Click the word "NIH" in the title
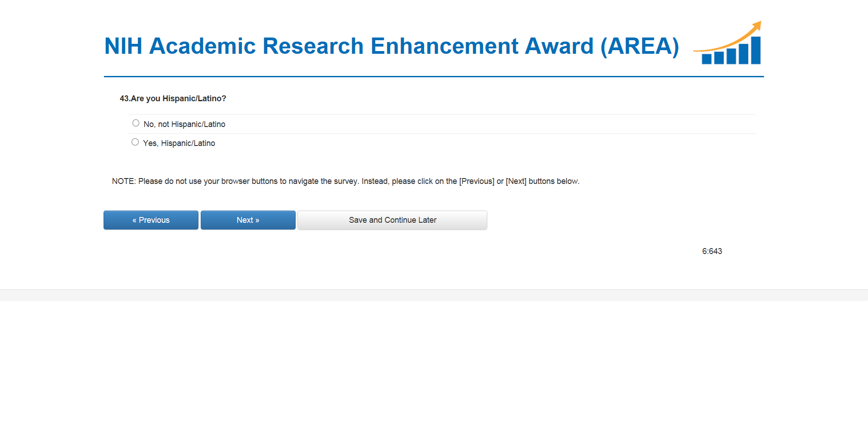The width and height of the screenshot is (868, 423). coord(123,46)
